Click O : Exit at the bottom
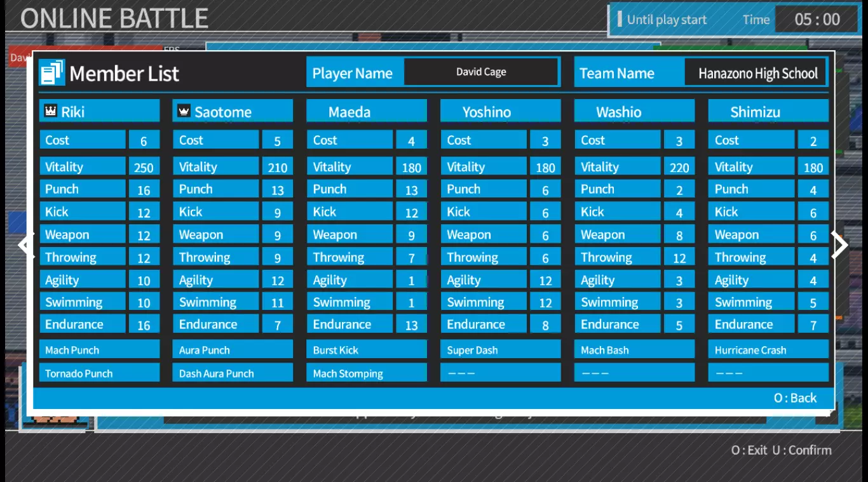The height and width of the screenshot is (482, 868). (x=749, y=450)
